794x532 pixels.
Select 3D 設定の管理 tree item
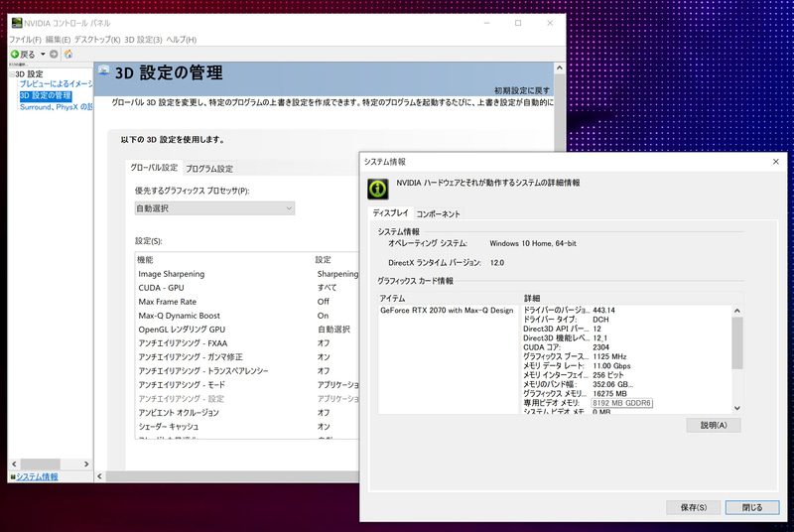coord(46,95)
